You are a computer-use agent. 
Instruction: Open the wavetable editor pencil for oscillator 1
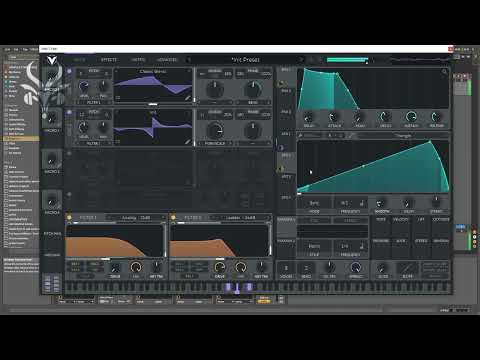tap(188, 98)
